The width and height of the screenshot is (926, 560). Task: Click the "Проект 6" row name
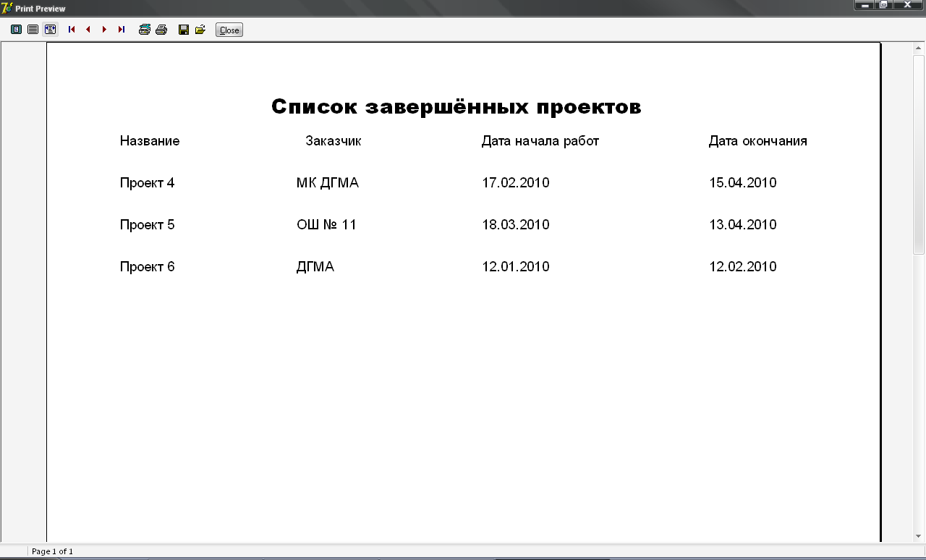click(148, 267)
